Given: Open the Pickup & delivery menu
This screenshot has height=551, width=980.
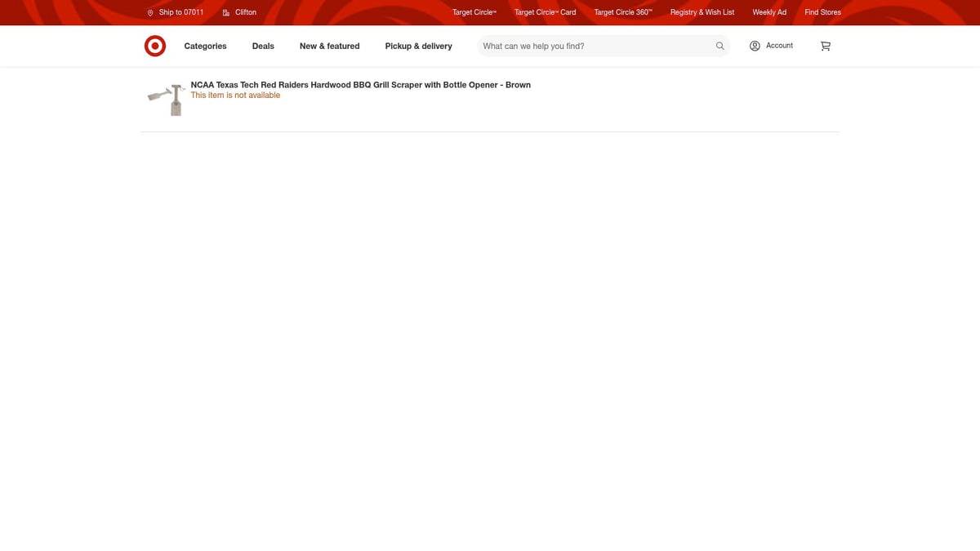Looking at the screenshot, I should [x=418, y=47].
